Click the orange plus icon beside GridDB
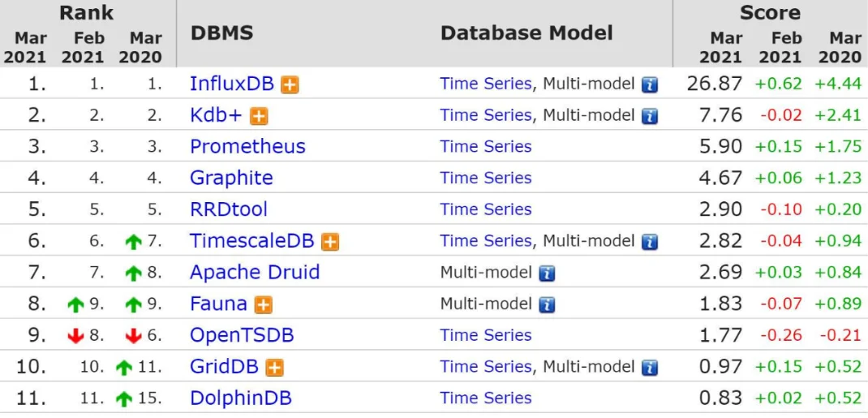 tap(275, 368)
